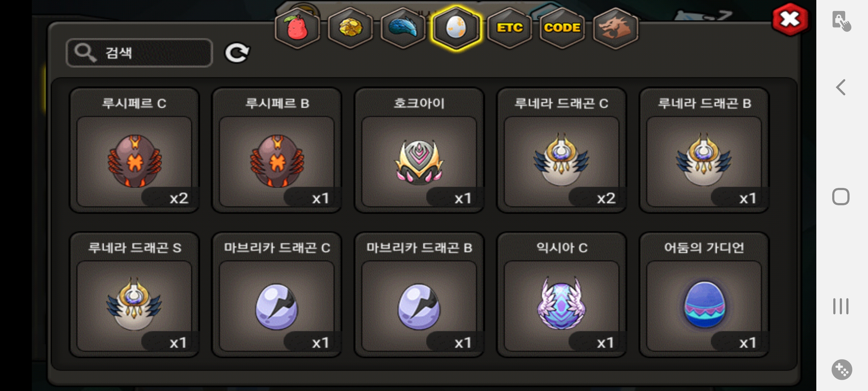Screen dimensions: 868x391
Task: Open the bronze dragon head tab
Action: [616, 28]
